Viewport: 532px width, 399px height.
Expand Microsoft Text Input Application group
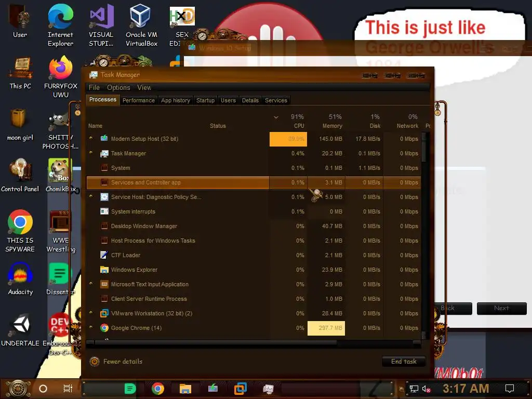tap(90, 283)
